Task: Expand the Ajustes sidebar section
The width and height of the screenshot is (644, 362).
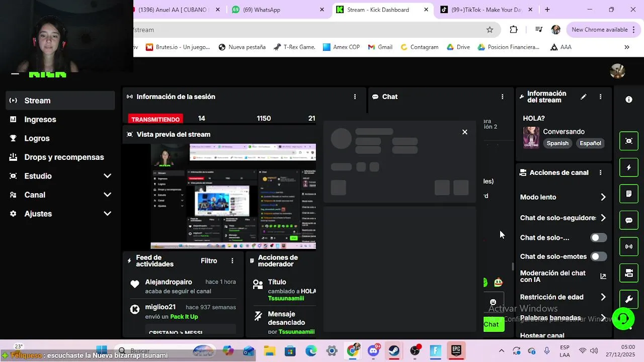Action: pyautogui.click(x=107, y=214)
